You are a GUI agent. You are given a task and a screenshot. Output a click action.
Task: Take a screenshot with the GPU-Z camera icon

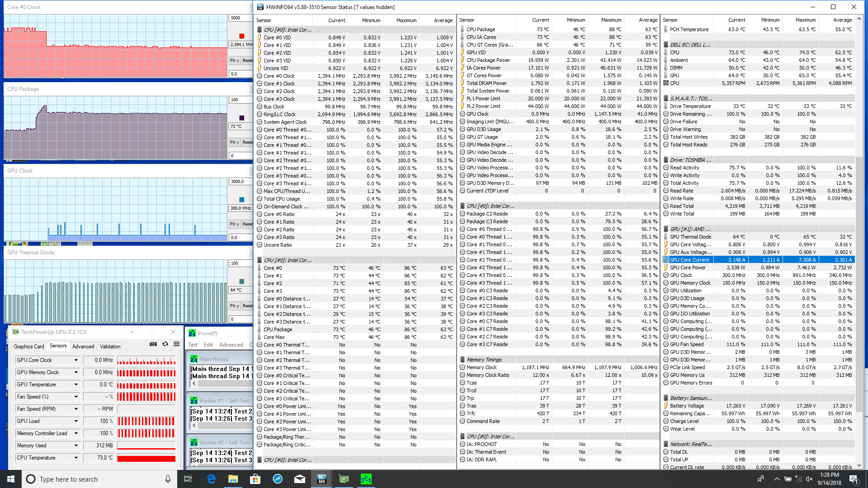point(153,344)
